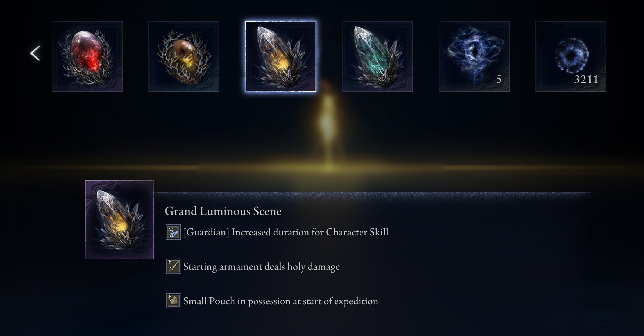Screen dimensions: 644x336
Task: Select the dark blue ring currency item
Action: [x=571, y=56]
